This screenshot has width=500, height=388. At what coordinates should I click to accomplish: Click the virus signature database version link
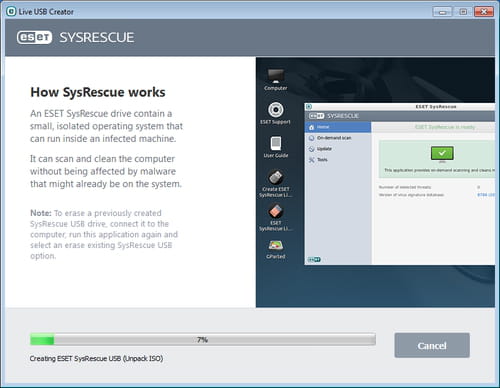point(486,195)
